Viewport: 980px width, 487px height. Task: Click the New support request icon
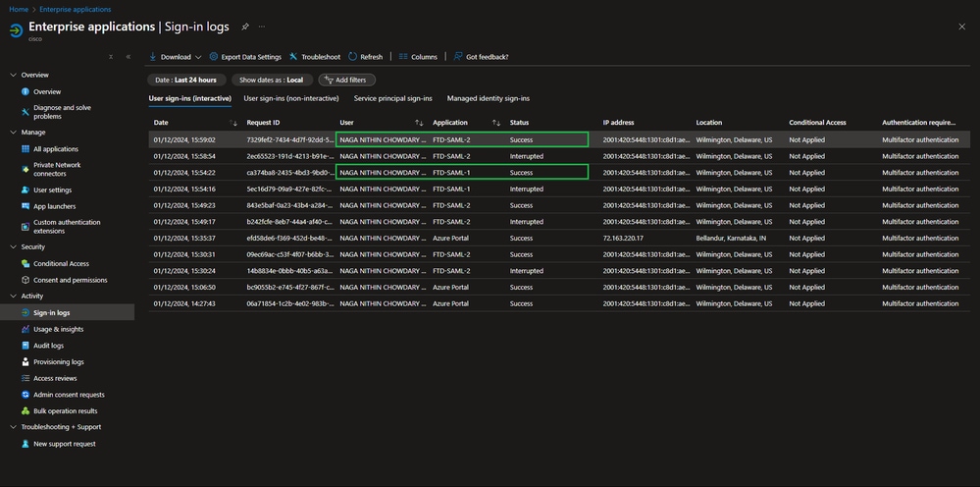pyautogui.click(x=25, y=444)
